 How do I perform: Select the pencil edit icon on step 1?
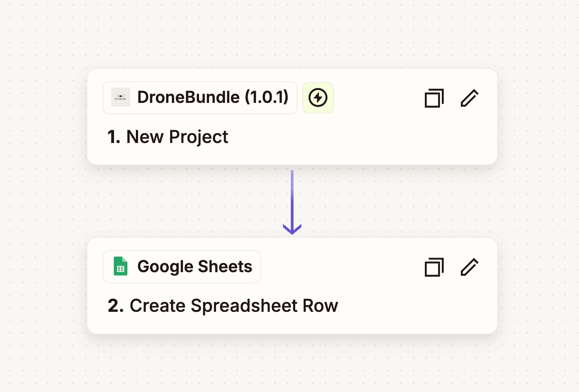point(469,98)
